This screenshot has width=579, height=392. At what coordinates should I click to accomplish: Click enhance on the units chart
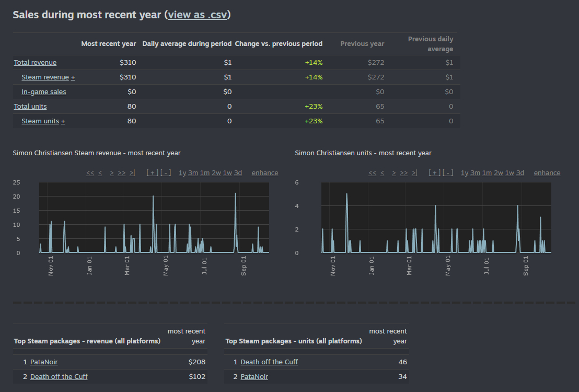click(547, 173)
